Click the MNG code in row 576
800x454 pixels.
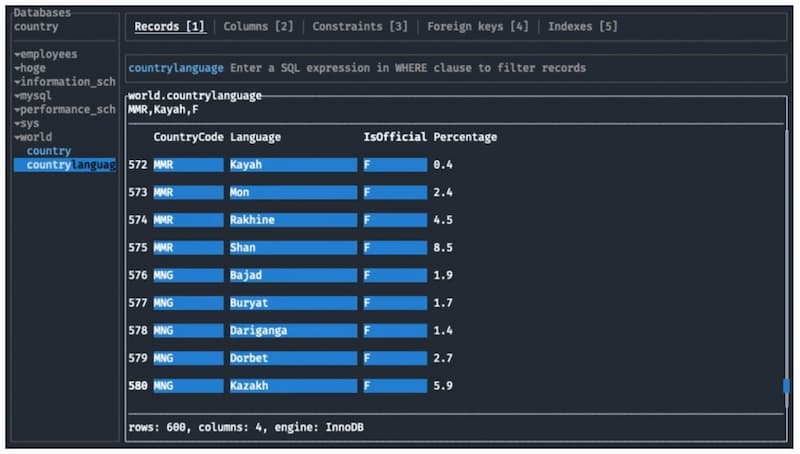click(188, 275)
